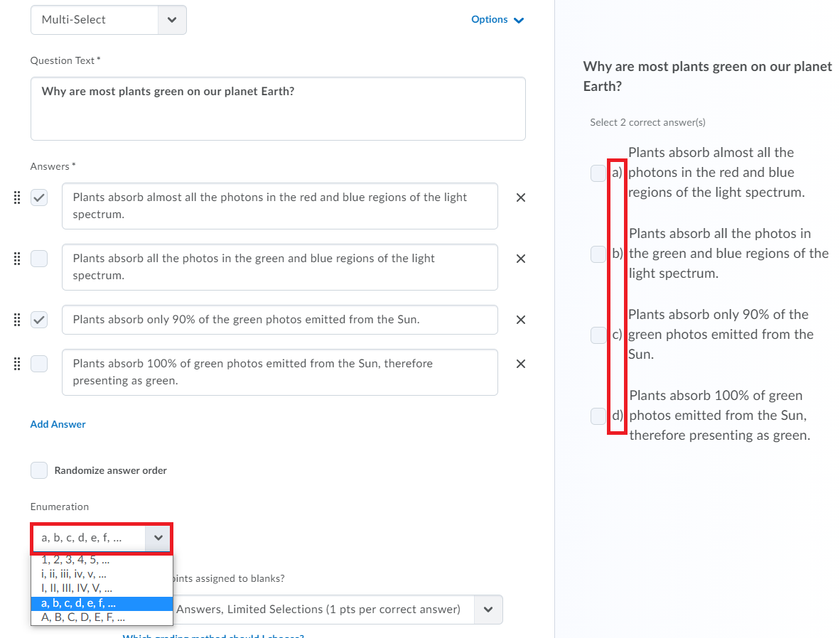The height and width of the screenshot is (638, 840).
Task: Click the drag handle of the third answer
Action: [x=17, y=320]
